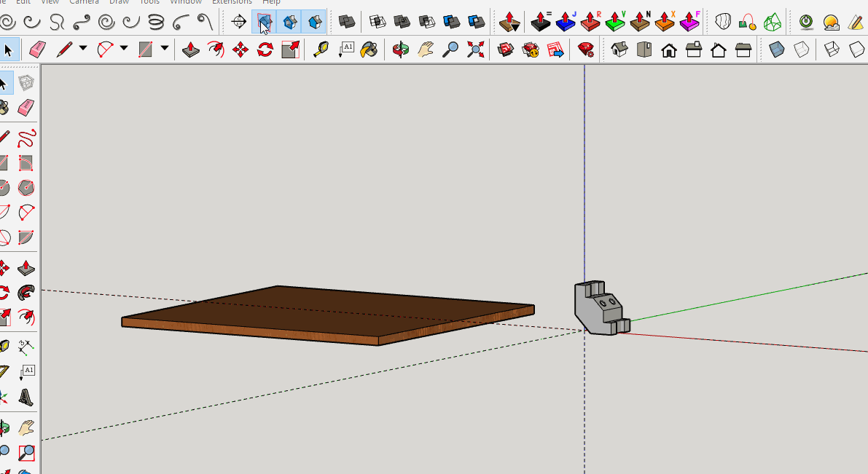868x474 pixels.
Task: Open the Window menu
Action: click(185, 2)
